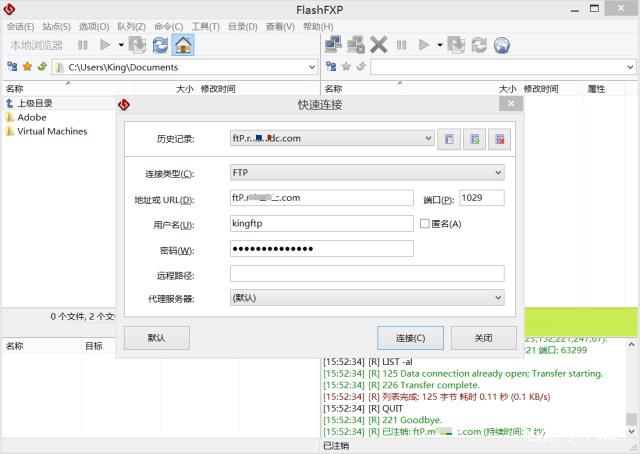The height and width of the screenshot is (454, 640).
Task: Click the log scrollbar up arrow
Action: click(x=631, y=344)
